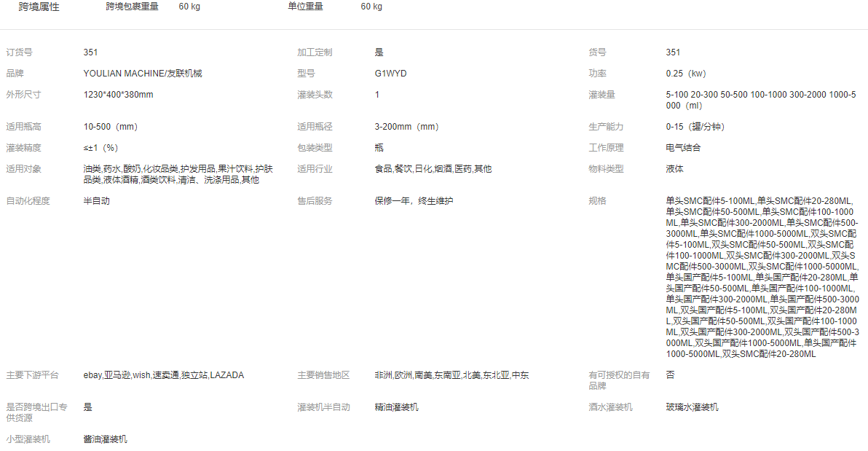
Task: Click the 小型灌装机 value 酱油灌装机
Action: tap(106, 439)
